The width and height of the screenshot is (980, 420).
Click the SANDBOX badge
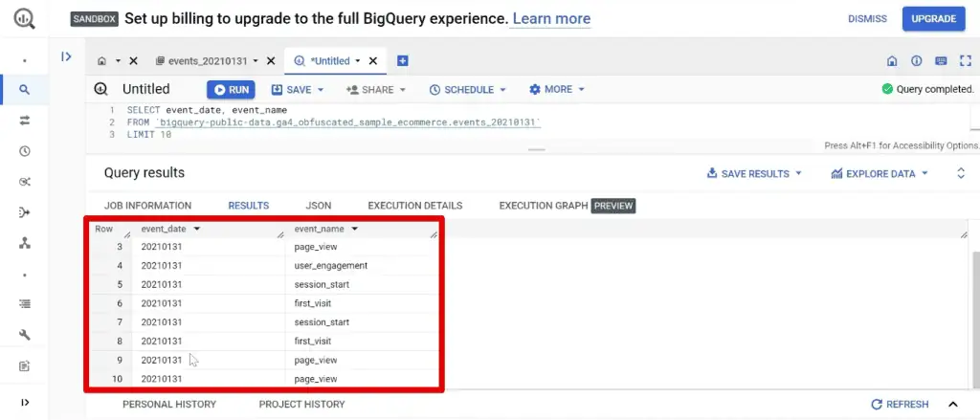pos(95,19)
